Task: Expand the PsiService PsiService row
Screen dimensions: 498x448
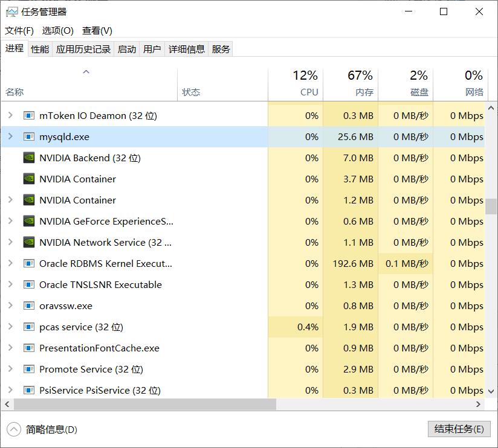Action: click(x=10, y=390)
